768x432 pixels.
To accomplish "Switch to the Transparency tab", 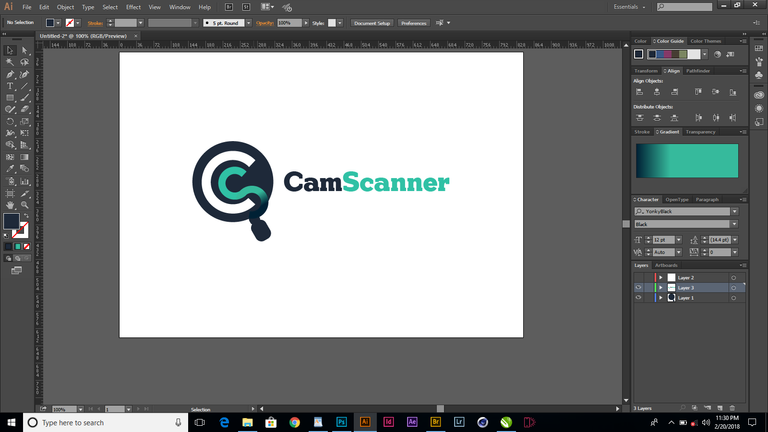I will pos(700,132).
